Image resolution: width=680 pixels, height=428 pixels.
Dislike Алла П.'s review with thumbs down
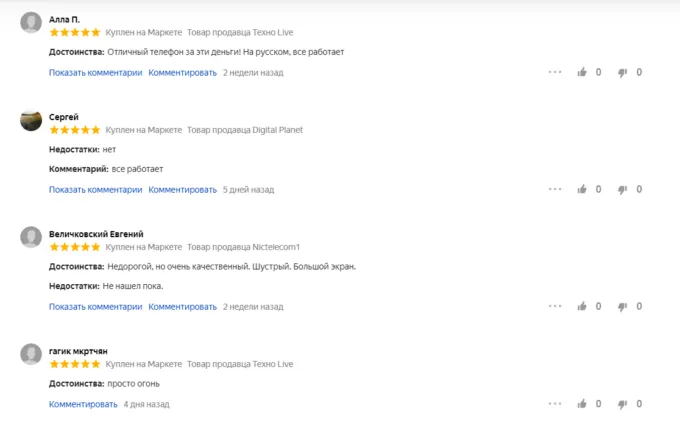click(x=622, y=72)
